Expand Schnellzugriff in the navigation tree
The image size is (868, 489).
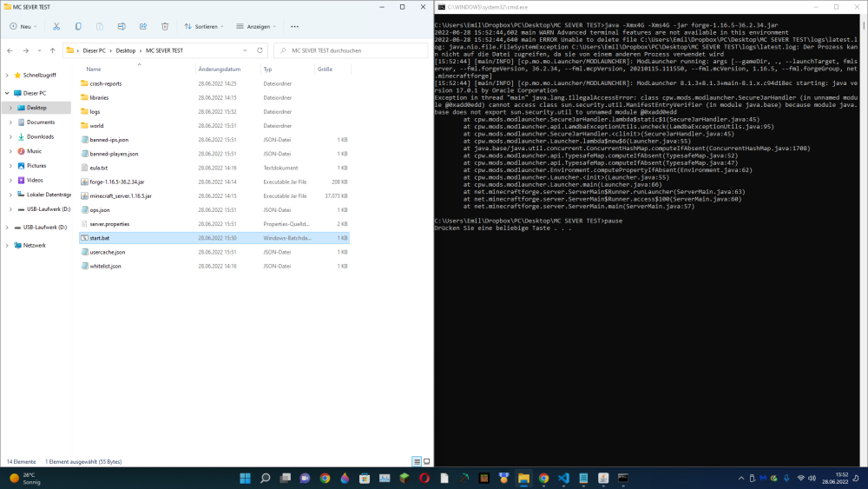click(x=7, y=75)
